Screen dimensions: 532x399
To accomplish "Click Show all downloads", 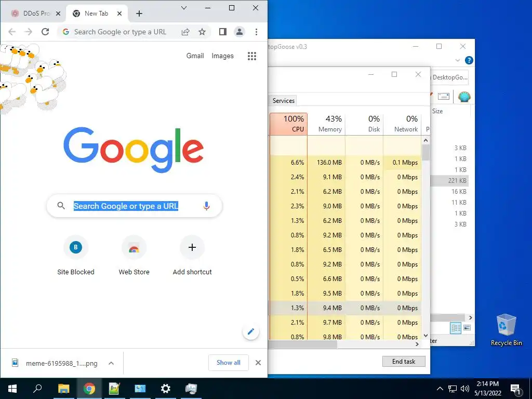I will pos(229,363).
